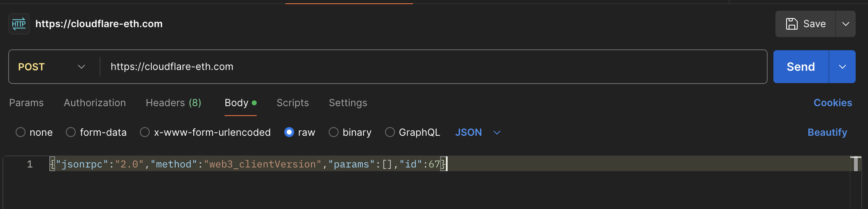
Task: Click Beautify to format the body
Action: tap(827, 132)
